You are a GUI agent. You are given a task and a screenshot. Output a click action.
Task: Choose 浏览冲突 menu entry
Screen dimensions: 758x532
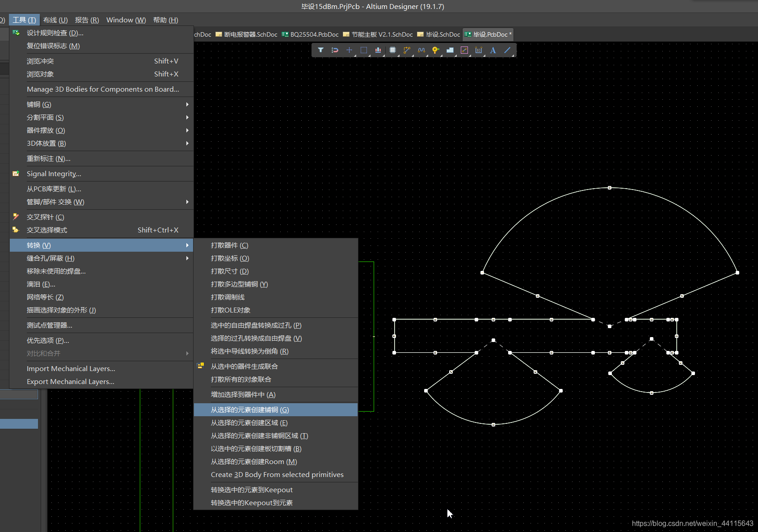(x=101, y=61)
